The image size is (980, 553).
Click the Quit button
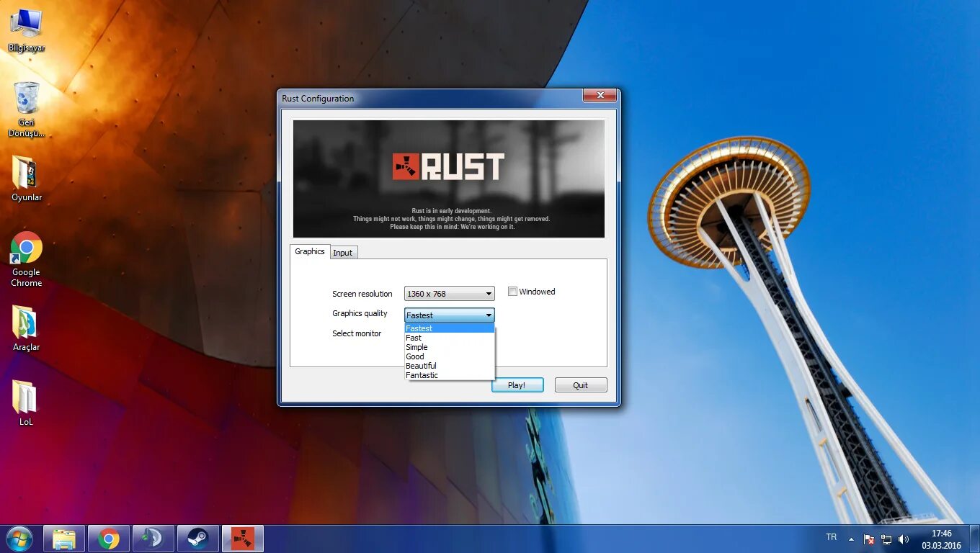coord(581,385)
